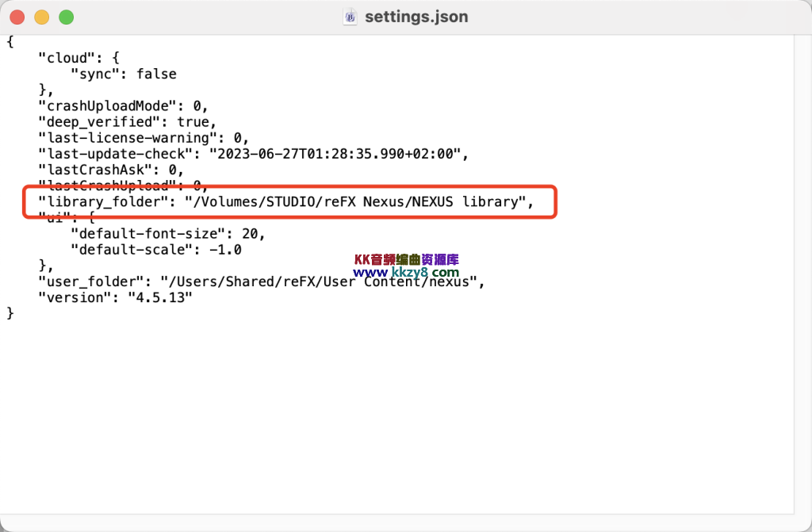812x532 pixels.
Task: Close the settings.json window
Action: [x=18, y=17]
